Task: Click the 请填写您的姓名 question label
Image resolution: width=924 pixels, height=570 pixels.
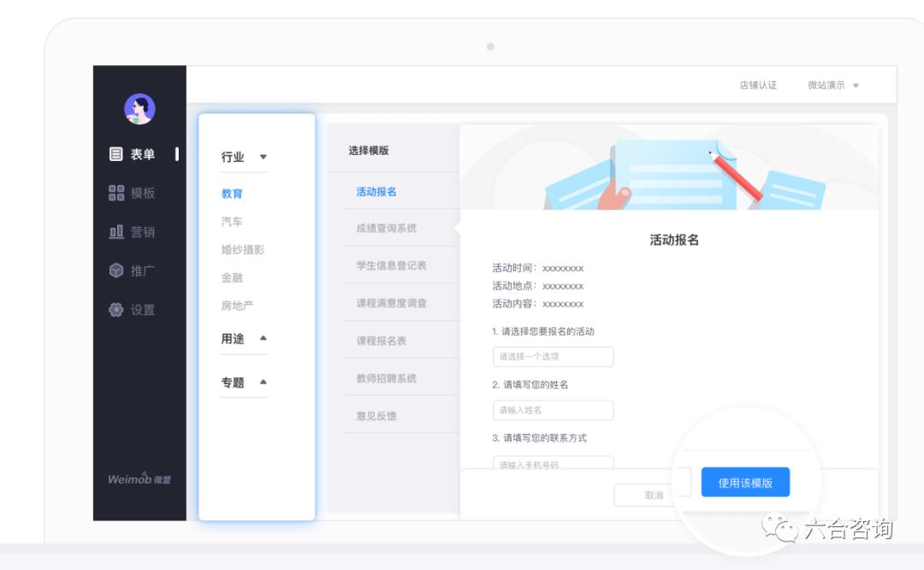Action: pos(530,384)
